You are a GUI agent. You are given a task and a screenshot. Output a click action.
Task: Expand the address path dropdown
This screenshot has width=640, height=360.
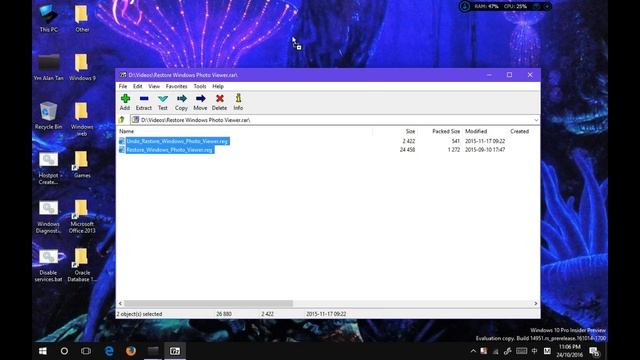536,120
